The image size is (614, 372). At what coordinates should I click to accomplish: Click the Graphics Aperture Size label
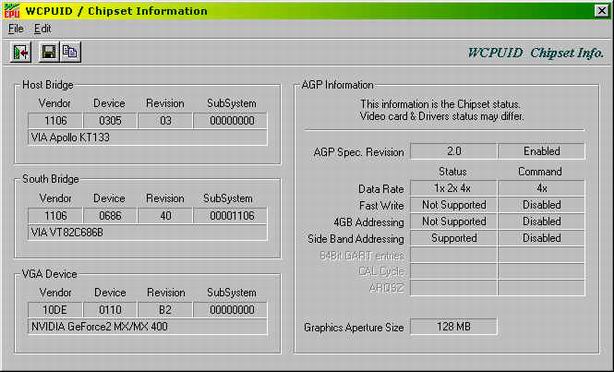point(354,327)
